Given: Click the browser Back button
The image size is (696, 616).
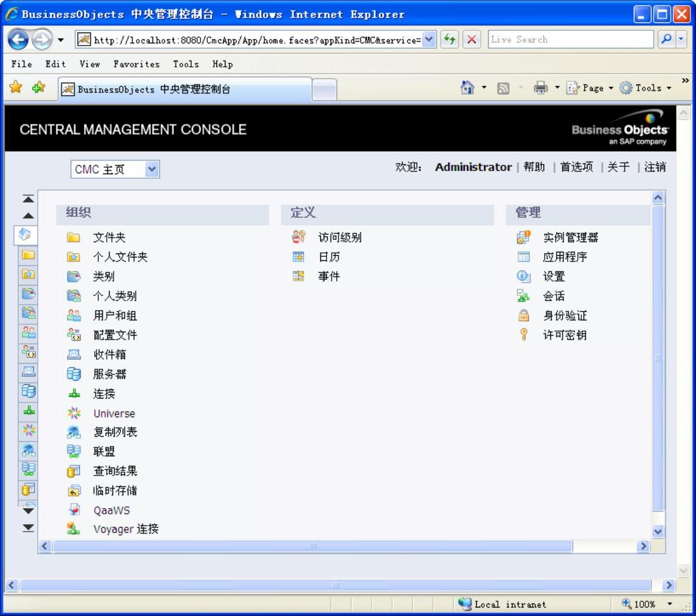Looking at the screenshot, I should pyautogui.click(x=18, y=39).
